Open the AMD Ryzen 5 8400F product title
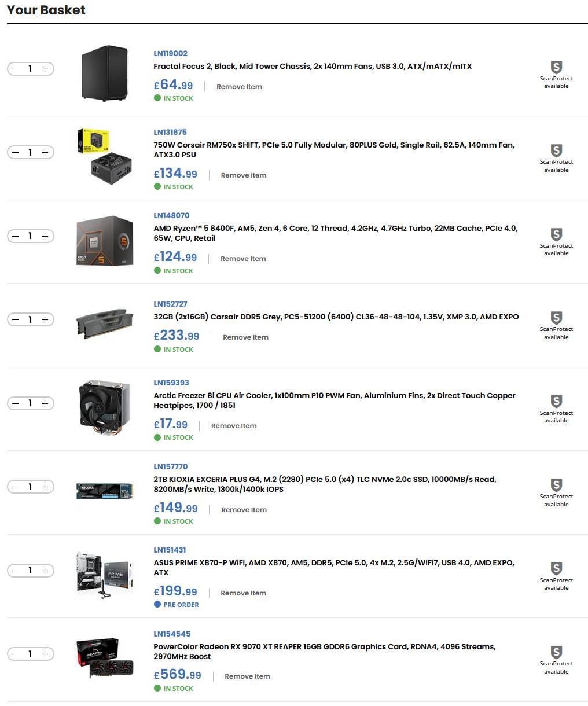The image size is (588, 706). point(336,233)
